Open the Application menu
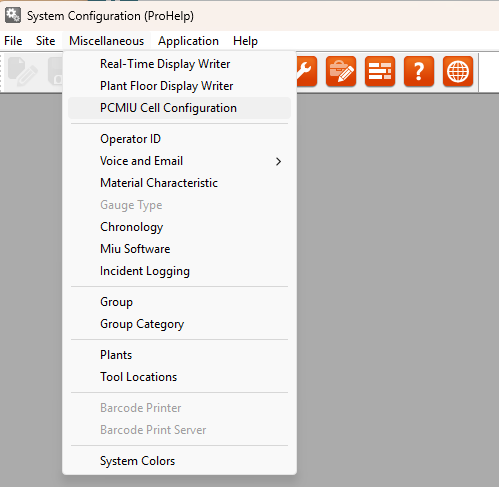The width and height of the screenshot is (499, 487). (x=188, y=41)
